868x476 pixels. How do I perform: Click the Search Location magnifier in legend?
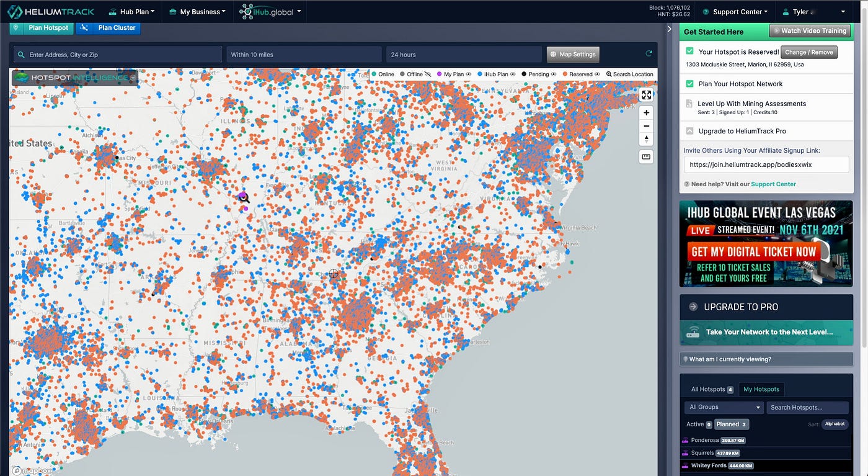click(x=609, y=74)
